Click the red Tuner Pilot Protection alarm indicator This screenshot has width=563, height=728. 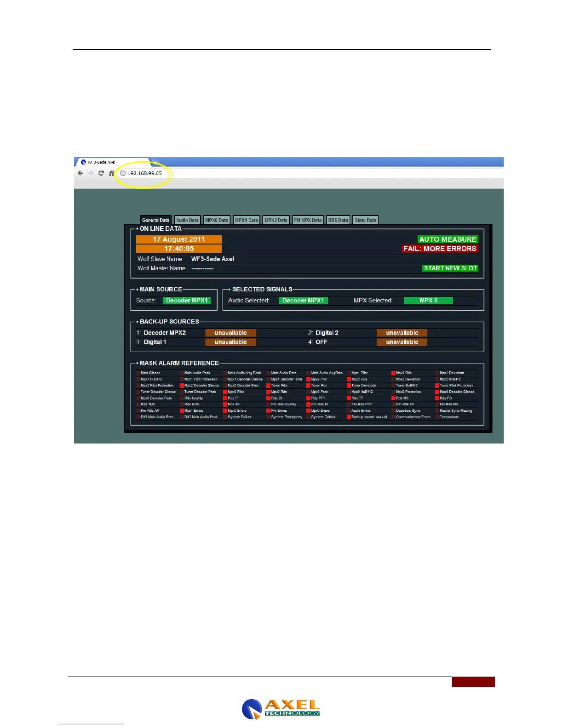click(x=437, y=386)
